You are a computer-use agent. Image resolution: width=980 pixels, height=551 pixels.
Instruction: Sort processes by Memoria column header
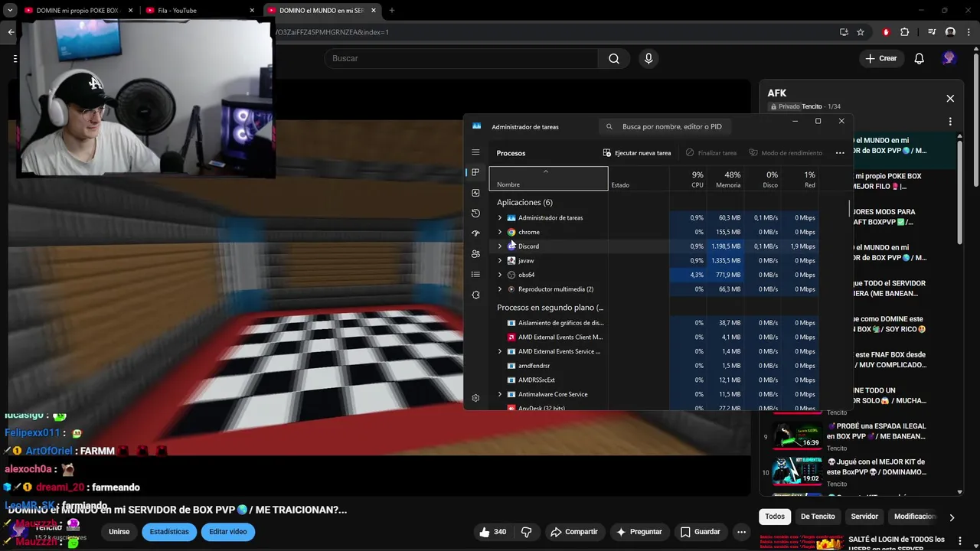click(727, 179)
